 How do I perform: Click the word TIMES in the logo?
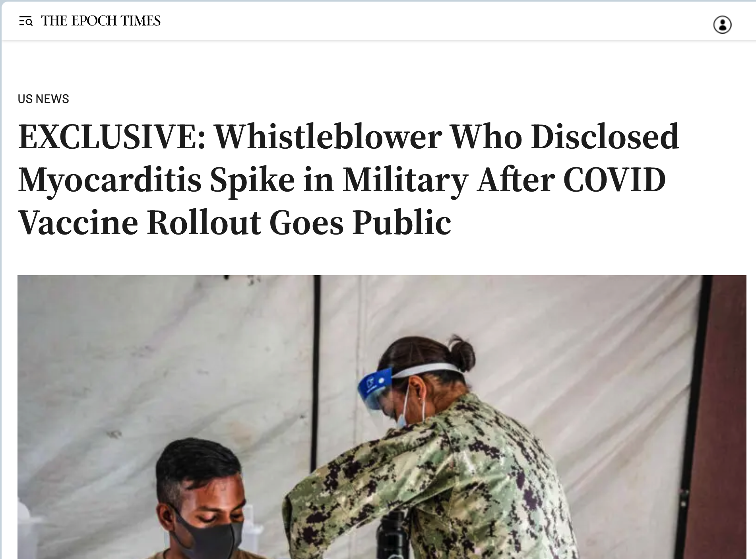coord(140,21)
